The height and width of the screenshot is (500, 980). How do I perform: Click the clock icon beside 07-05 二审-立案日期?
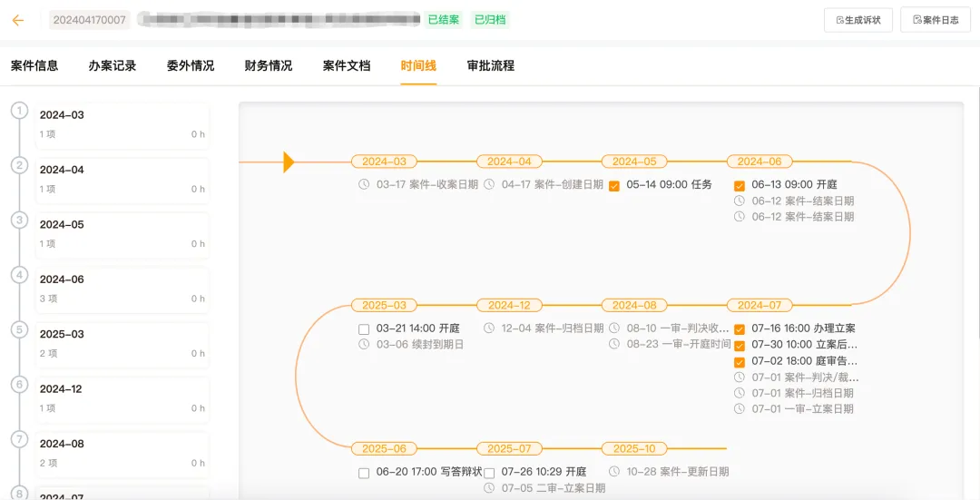pyautogui.click(x=489, y=487)
